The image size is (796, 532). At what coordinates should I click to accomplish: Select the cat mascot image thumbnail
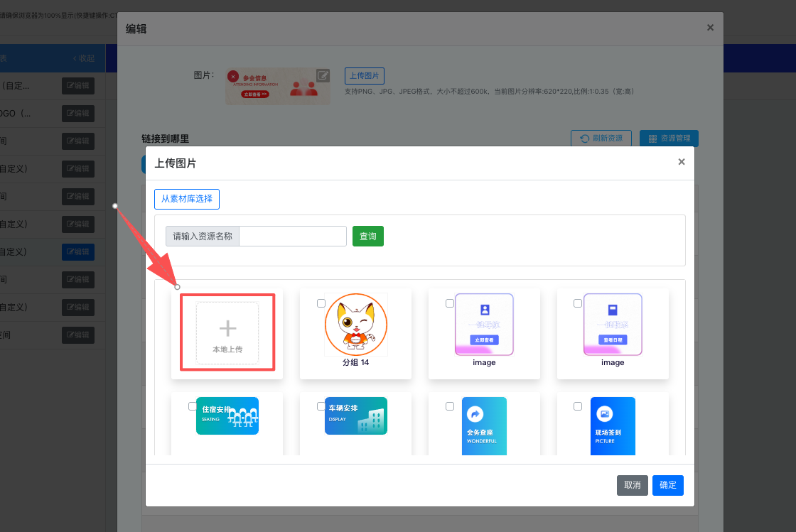(356, 324)
